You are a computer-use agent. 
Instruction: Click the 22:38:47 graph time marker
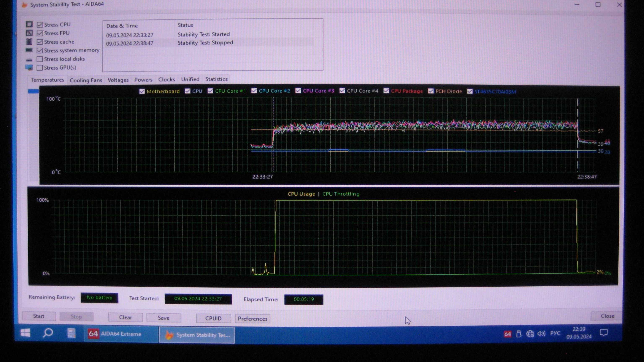587,177
